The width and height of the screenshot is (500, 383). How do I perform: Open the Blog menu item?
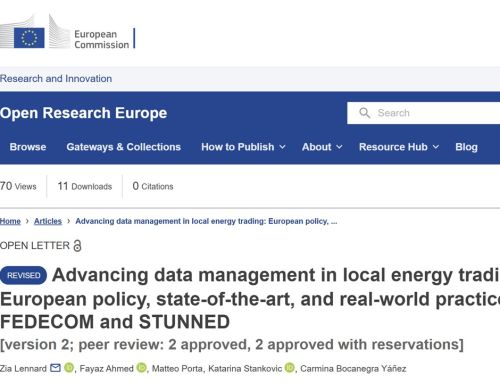(x=466, y=147)
